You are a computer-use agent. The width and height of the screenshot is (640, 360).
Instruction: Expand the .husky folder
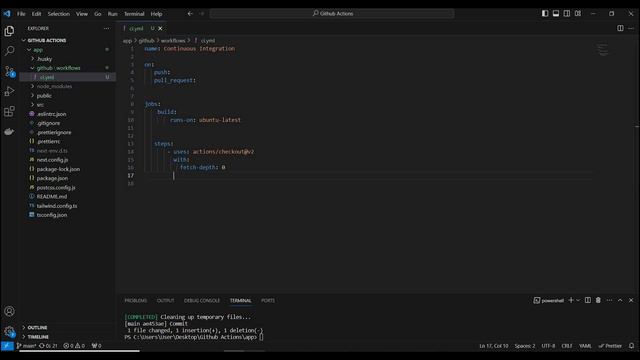coord(44,59)
